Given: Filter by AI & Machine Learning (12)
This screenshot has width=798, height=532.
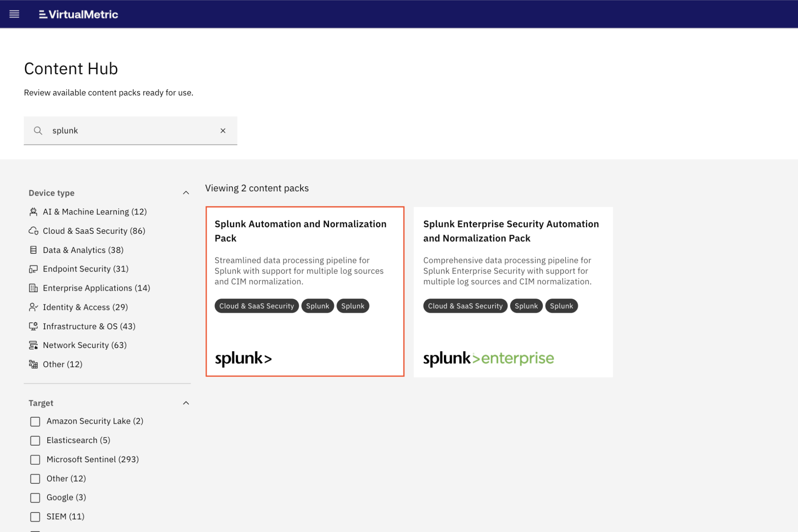Looking at the screenshot, I should pyautogui.click(x=95, y=212).
